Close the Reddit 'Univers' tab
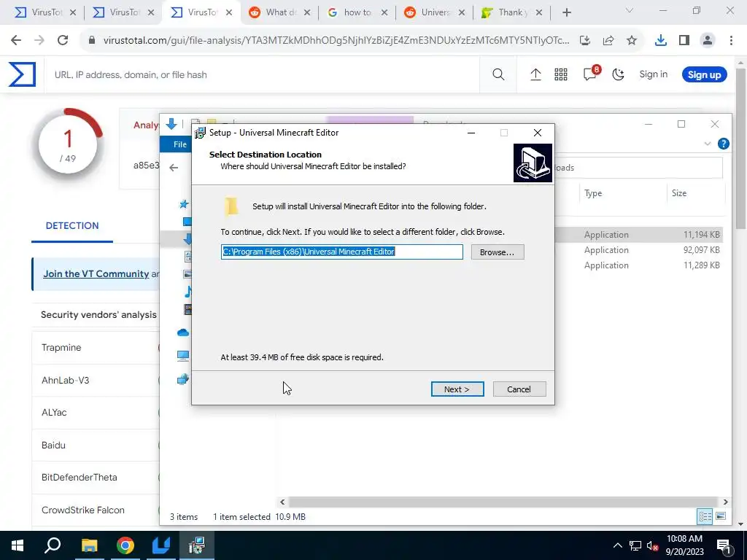 pos(462,12)
